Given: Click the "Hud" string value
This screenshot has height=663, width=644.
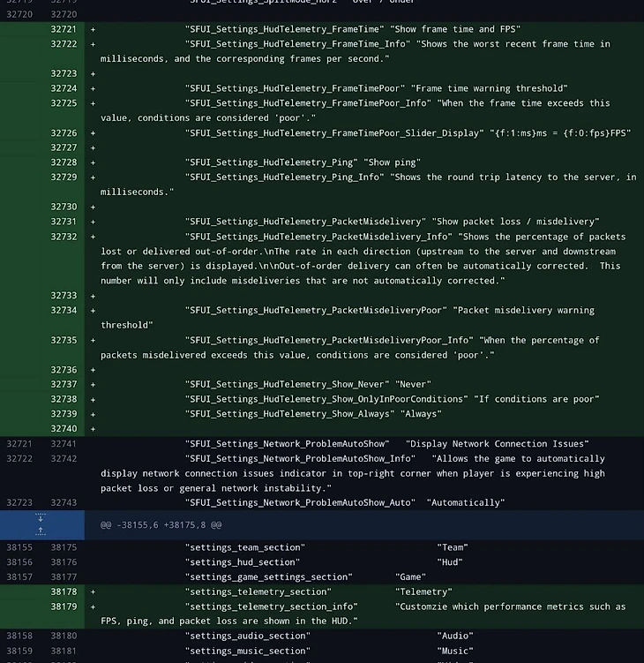Looking at the screenshot, I should click(x=450, y=562).
